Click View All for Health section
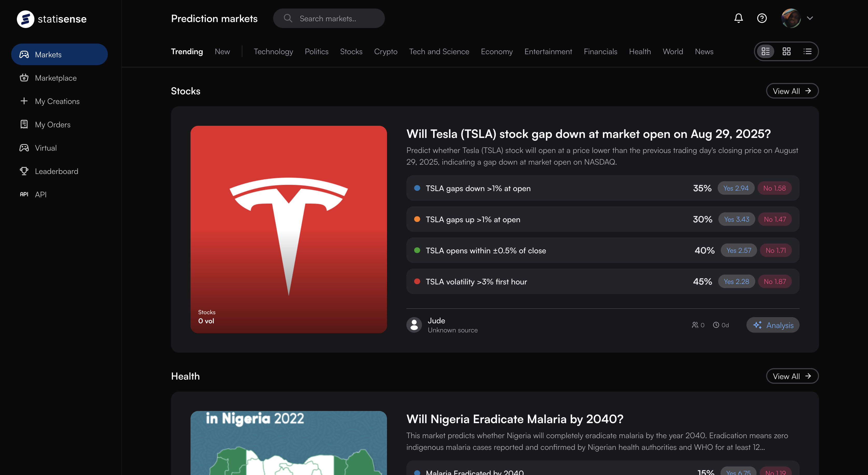Viewport: 868px width, 475px height. [x=792, y=376]
